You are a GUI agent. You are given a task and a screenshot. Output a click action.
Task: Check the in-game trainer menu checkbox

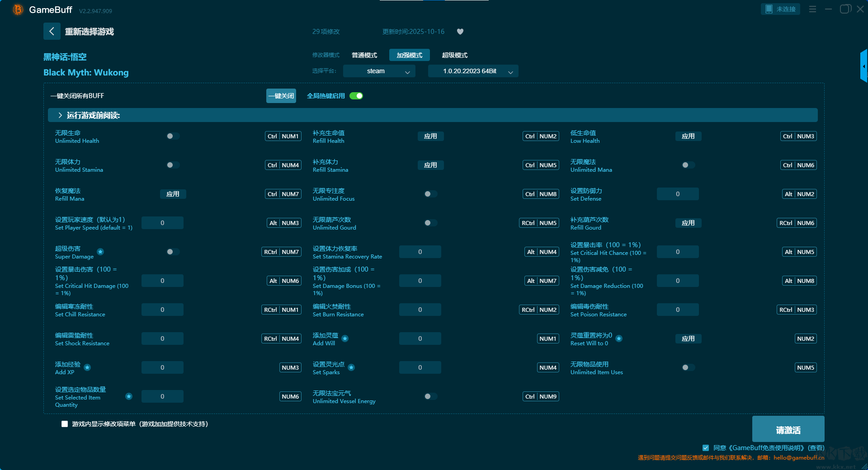coord(65,424)
